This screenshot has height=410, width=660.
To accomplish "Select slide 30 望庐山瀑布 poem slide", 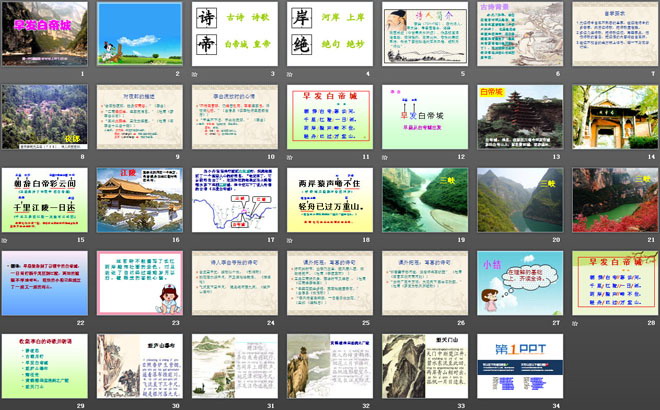I will (140, 366).
